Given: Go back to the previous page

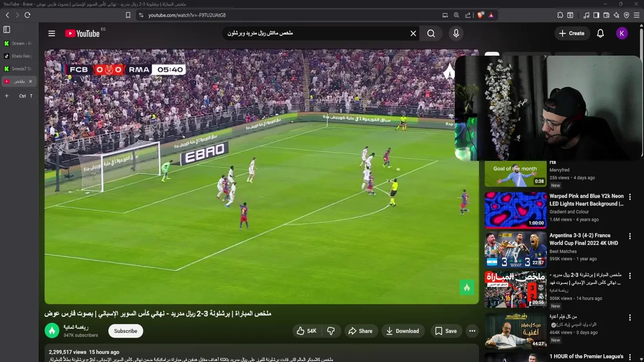Looking at the screenshot, I should coord(7,15).
